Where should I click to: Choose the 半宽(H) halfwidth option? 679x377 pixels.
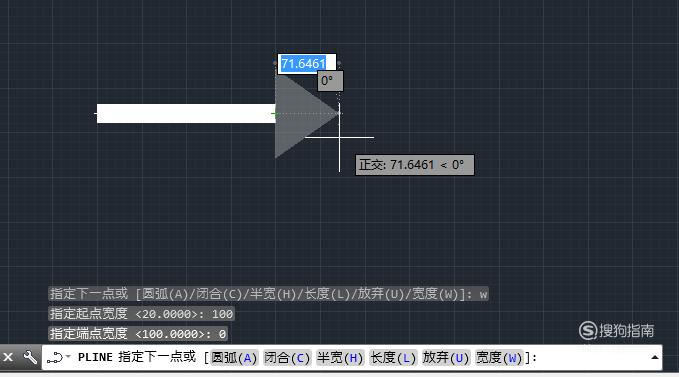click(340, 358)
